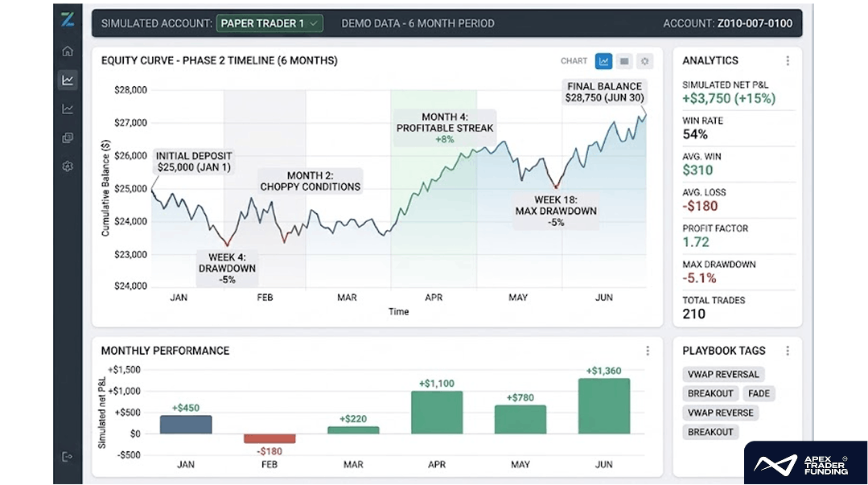Image resolution: width=868 pixels, height=485 pixels.
Task: Click the Z logo in sidebar
Action: 68,20
